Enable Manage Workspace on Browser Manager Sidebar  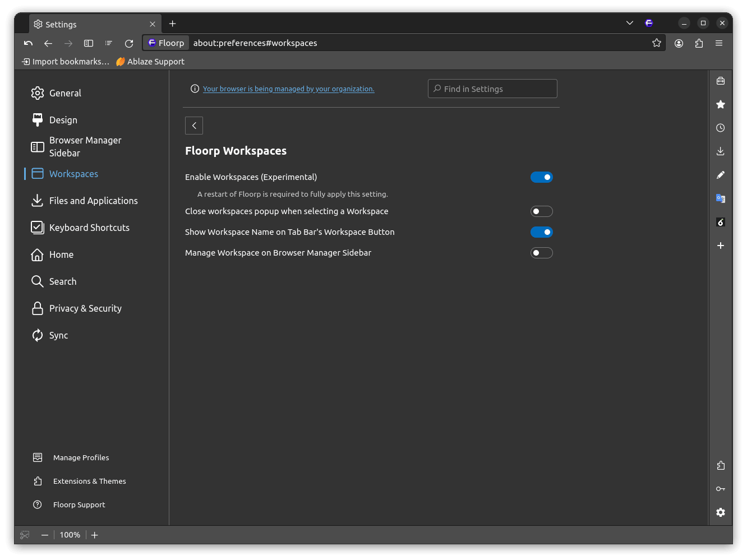point(542,253)
